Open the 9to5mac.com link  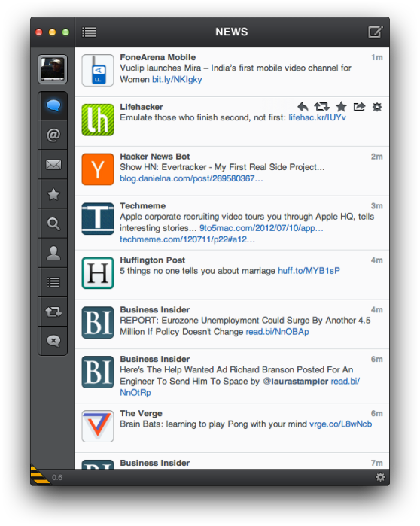point(261,228)
